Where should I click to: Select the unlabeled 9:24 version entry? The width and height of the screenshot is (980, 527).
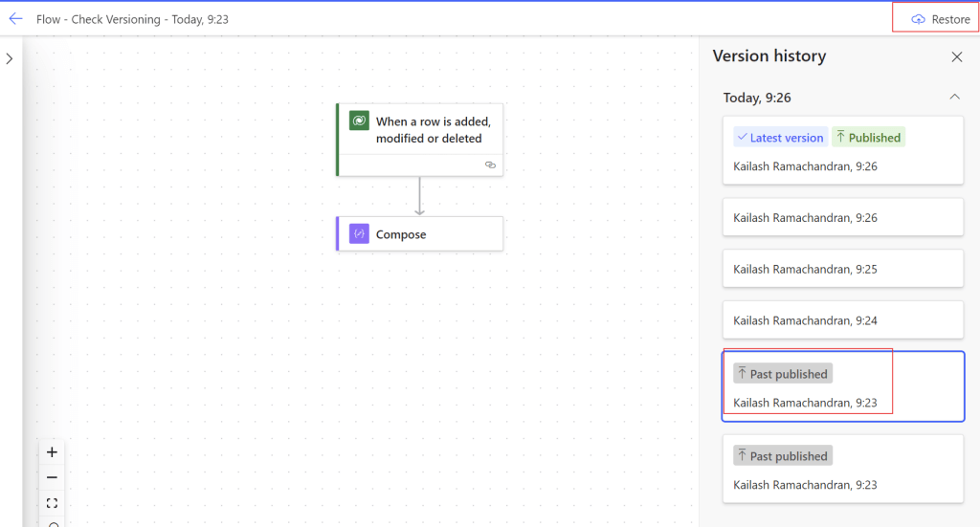coord(842,320)
